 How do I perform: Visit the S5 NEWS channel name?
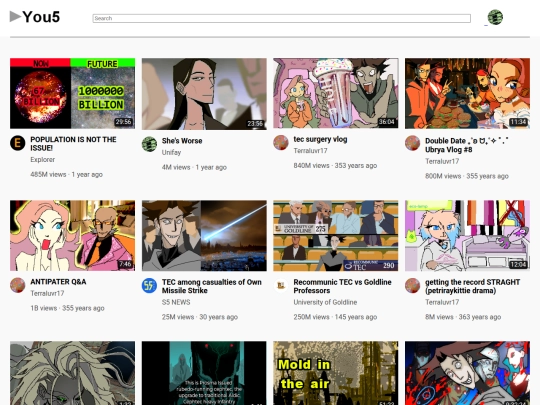[176, 302]
